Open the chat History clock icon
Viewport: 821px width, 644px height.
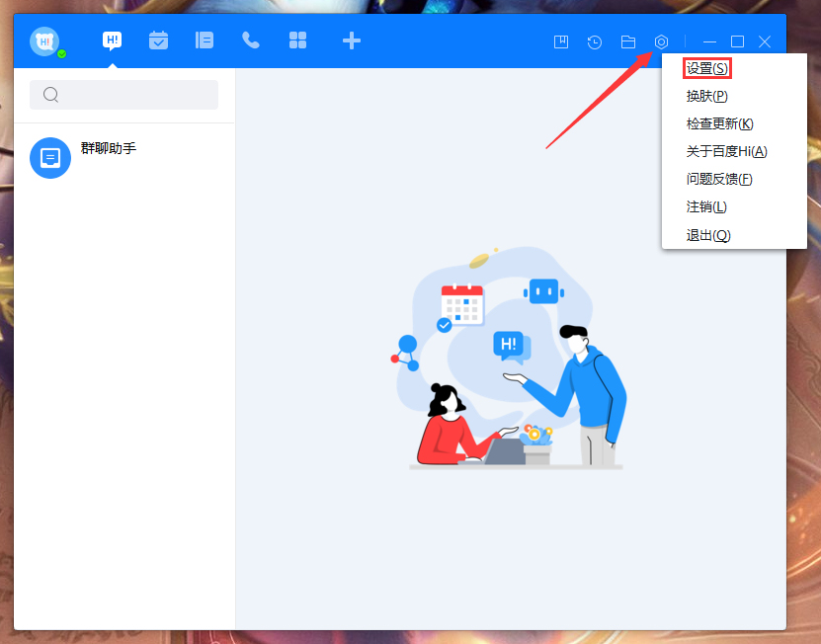coord(595,41)
